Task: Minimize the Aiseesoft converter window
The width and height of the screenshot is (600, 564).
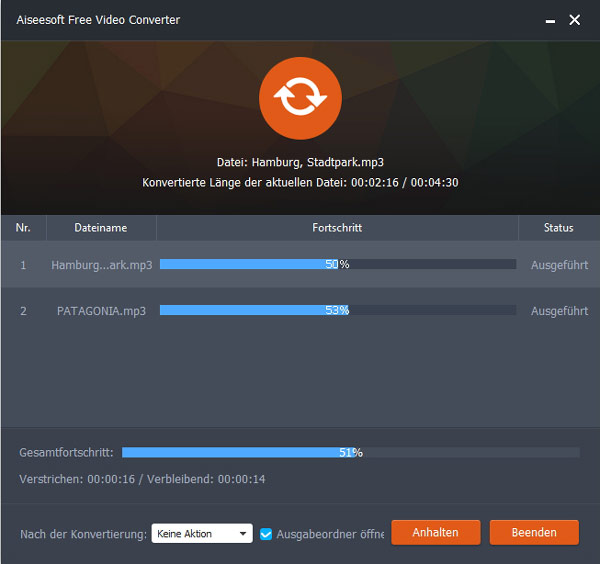Action: (550, 20)
